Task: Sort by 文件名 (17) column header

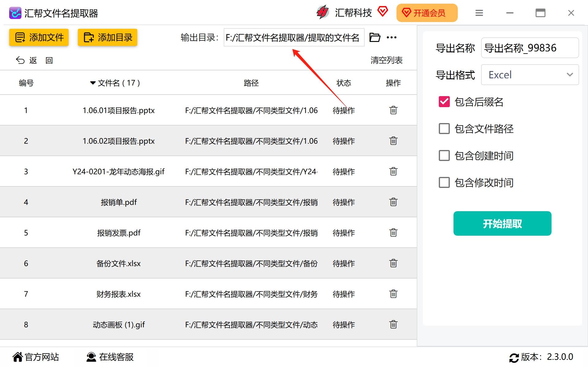Action: (x=115, y=83)
